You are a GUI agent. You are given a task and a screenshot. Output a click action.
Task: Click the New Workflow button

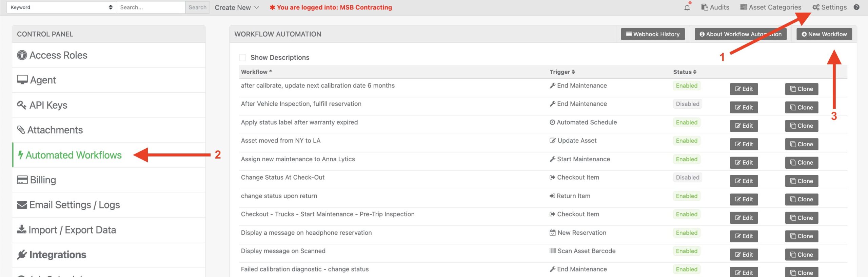[824, 34]
